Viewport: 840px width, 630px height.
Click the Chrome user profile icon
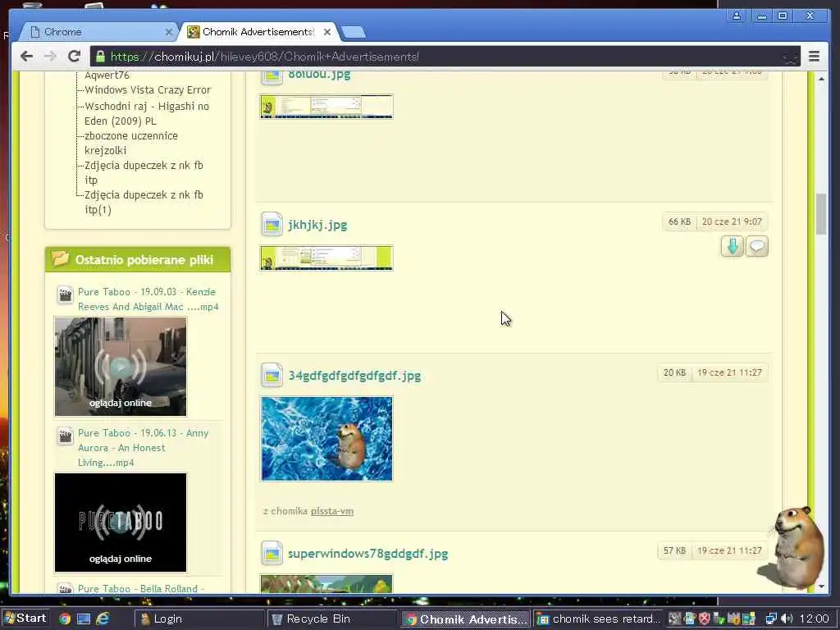pos(737,16)
